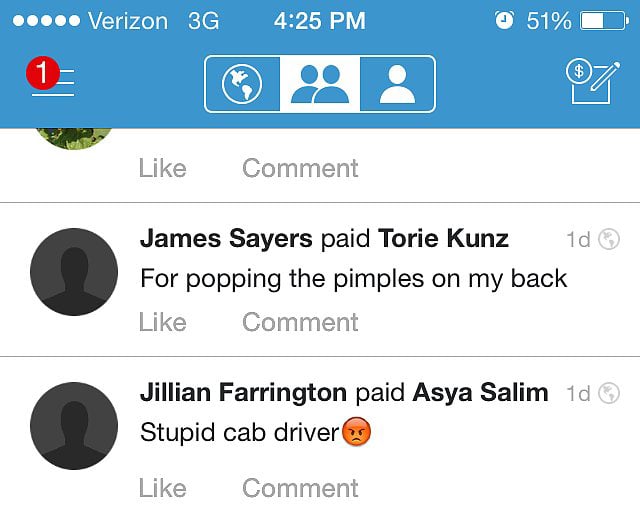Switch to the public globe feed tab

[242, 84]
